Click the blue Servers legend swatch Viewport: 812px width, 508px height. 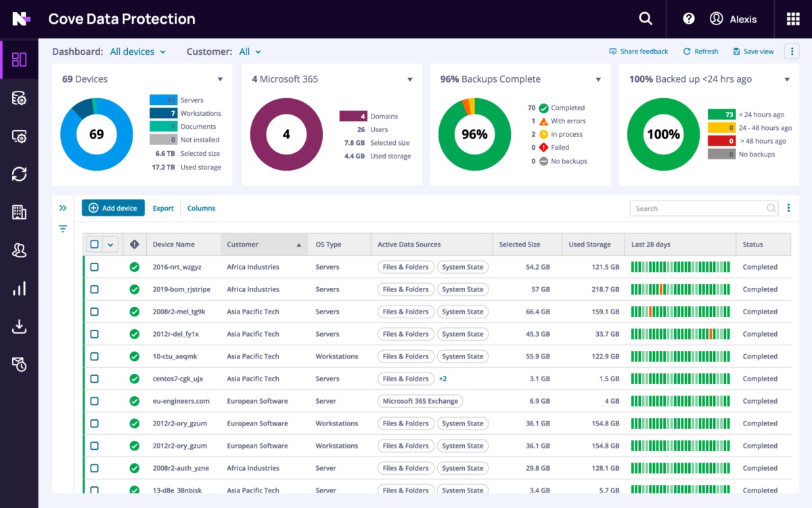163,100
